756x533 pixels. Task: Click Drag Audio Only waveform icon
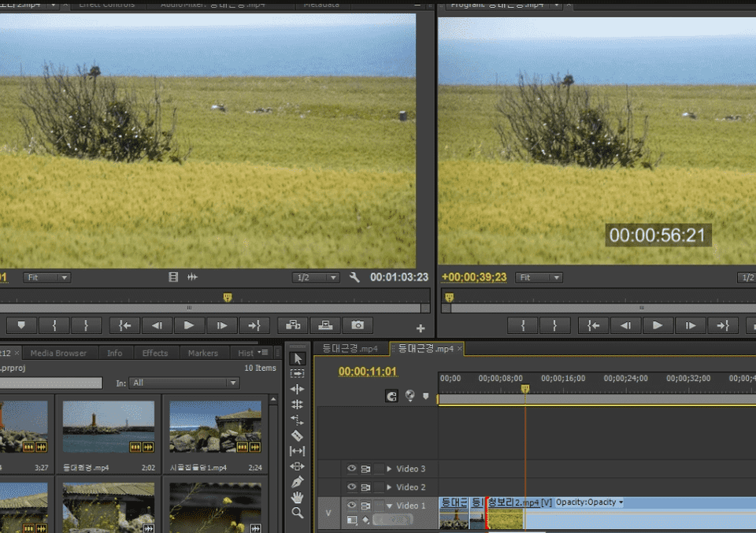pyautogui.click(x=192, y=277)
